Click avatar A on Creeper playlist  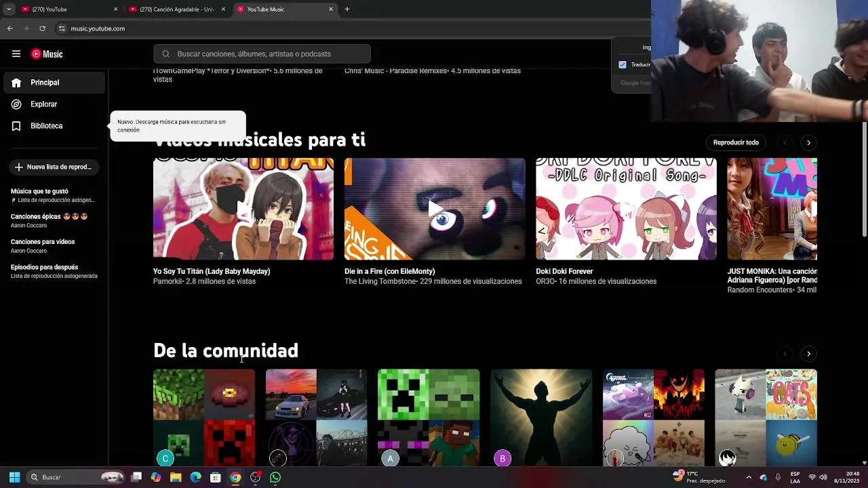tap(390, 459)
